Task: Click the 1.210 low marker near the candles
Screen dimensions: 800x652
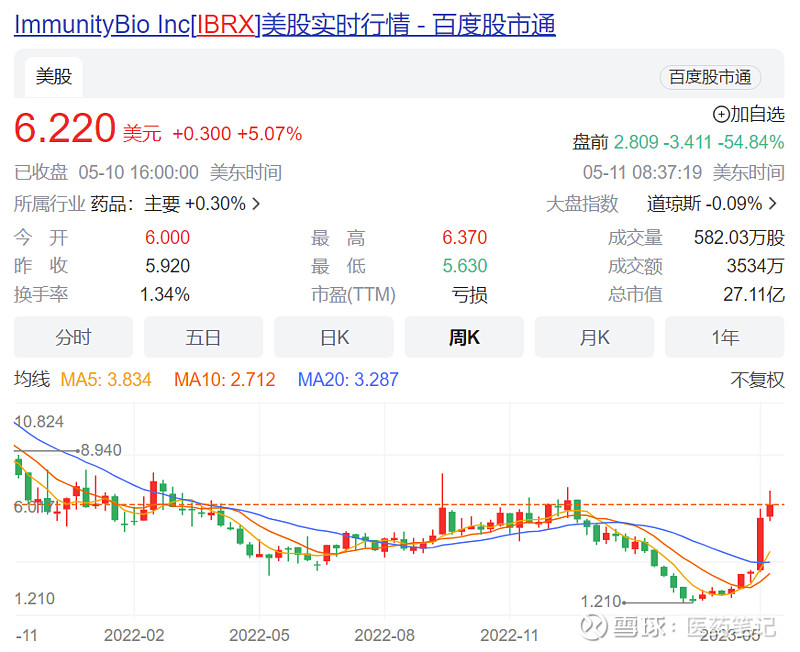Action: (x=601, y=601)
